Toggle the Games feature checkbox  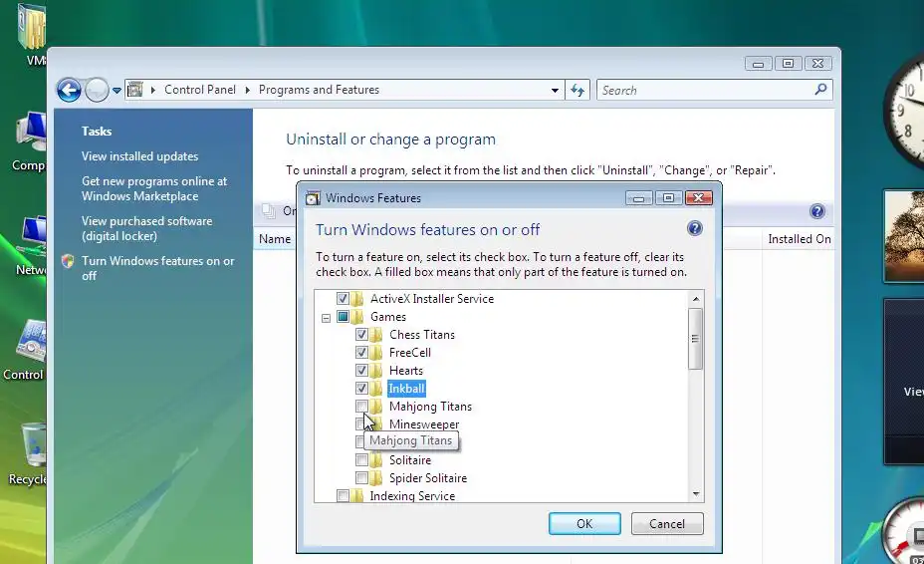343,316
